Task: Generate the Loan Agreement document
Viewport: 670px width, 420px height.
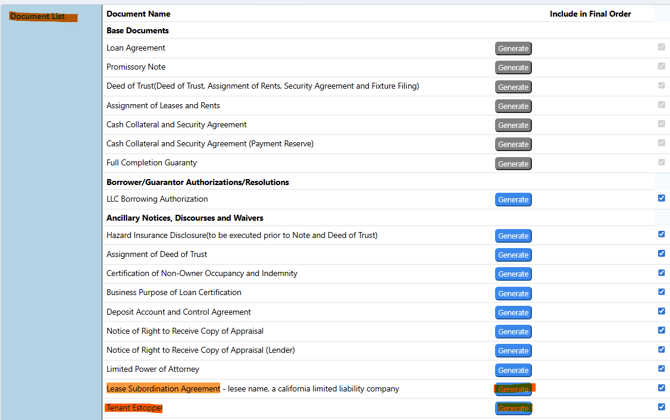Action: click(513, 48)
